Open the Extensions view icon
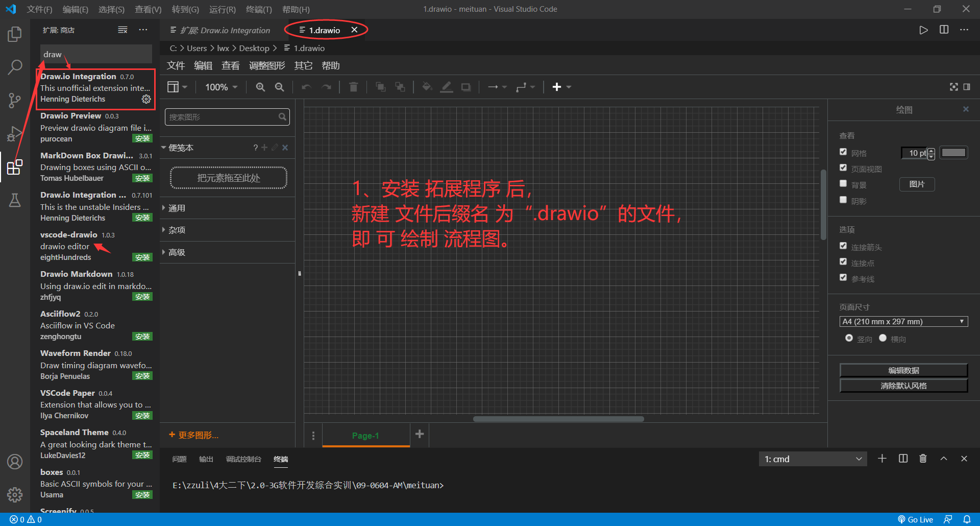This screenshot has height=526, width=980. tap(15, 167)
